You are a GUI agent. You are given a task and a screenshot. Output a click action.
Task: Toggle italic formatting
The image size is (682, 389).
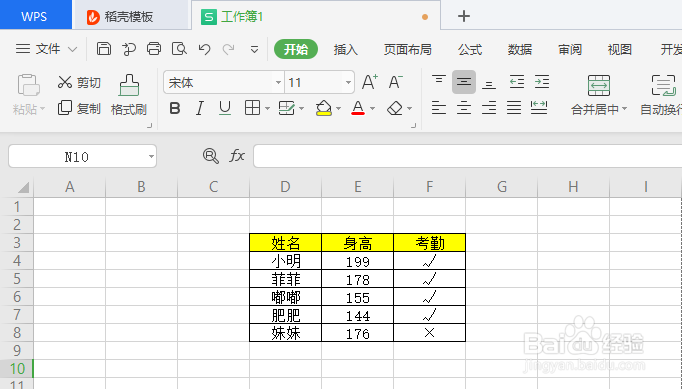(200, 108)
